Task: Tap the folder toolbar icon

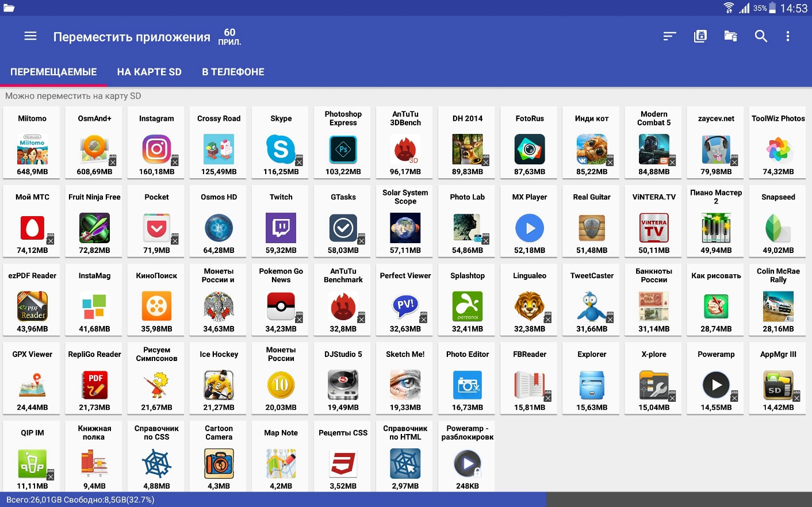Action: tap(730, 36)
